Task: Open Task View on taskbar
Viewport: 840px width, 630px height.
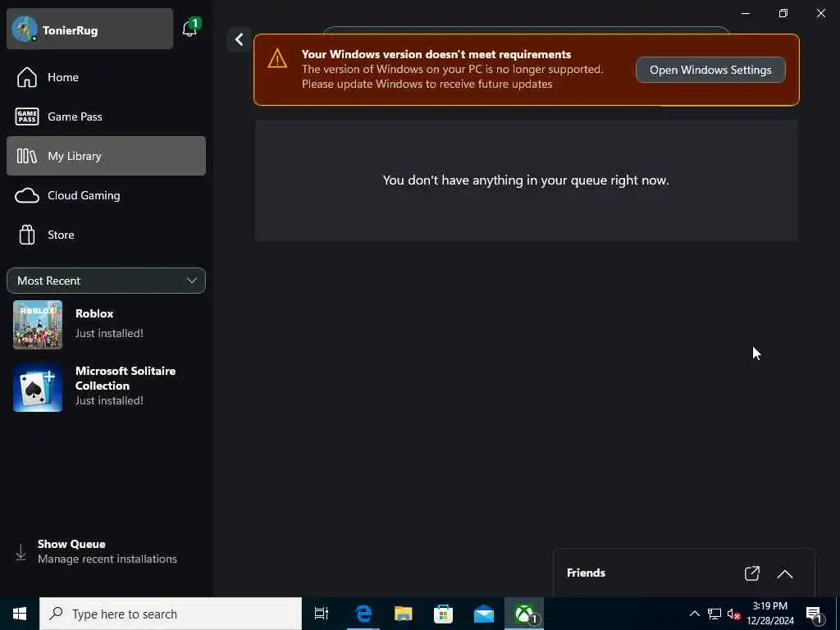Action: click(322, 614)
